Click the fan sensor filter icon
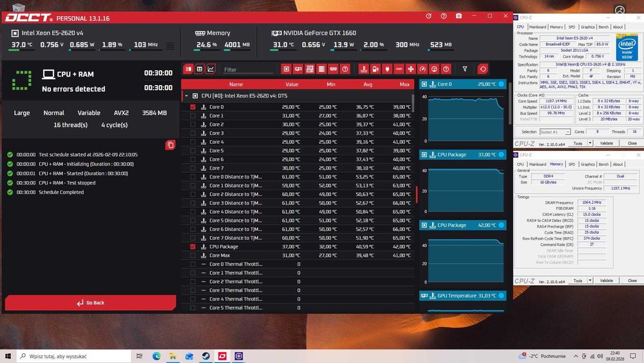 411,69
